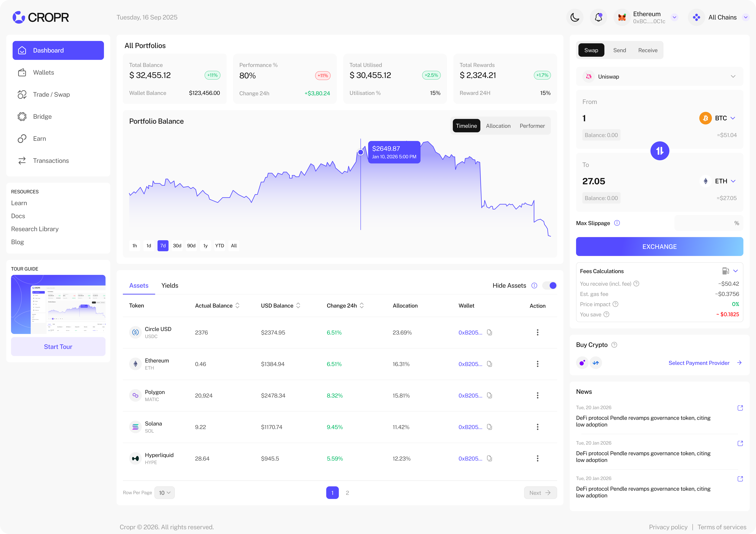Open the All Chains dropdown
The width and height of the screenshot is (756, 534).
(746, 17)
